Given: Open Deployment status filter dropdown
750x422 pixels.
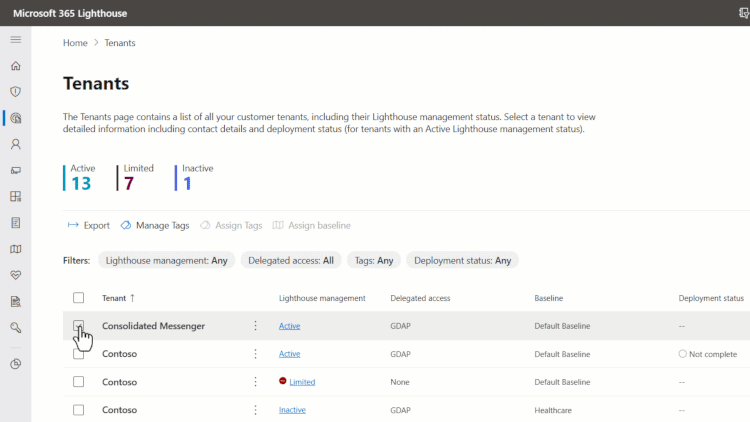Looking at the screenshot, I should [462, 260].
